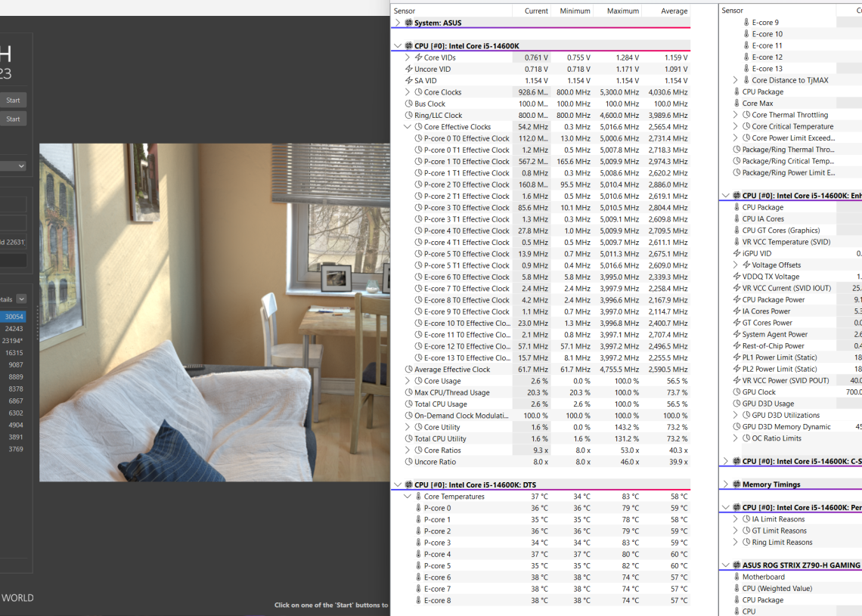Collapse the CPU DTS sensor group

[x=398, y=484]
